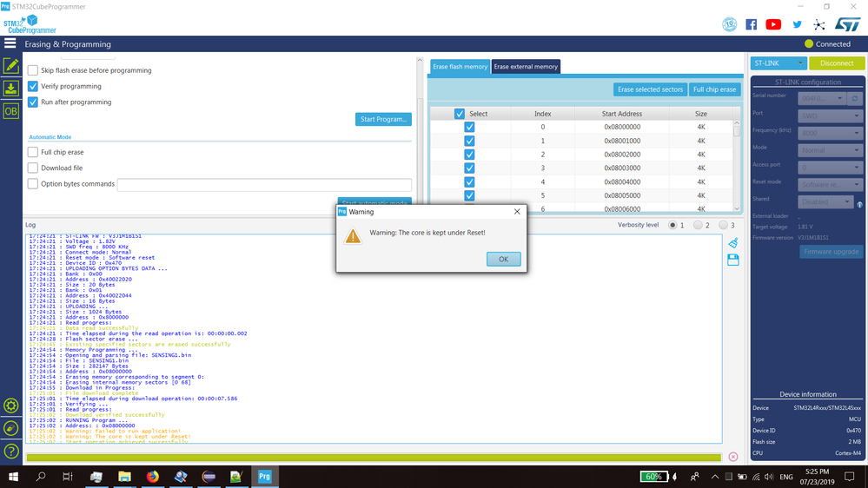
Task: Click OK in the Warning dialog
Action: [x=503, y=259]
